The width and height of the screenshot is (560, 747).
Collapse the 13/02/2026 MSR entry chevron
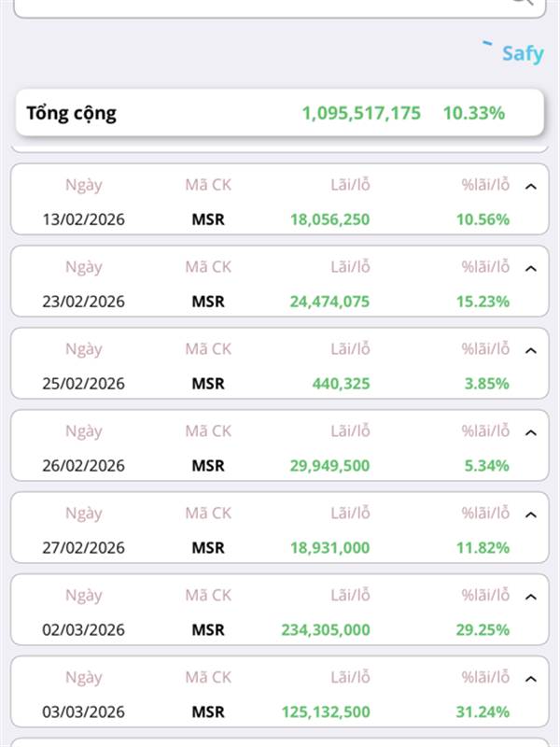pyautogui.click(x=531, y=186)
